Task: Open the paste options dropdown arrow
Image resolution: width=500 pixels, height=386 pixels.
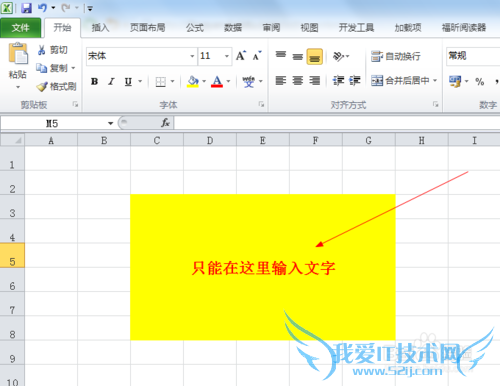Action: [x=18, y=87]
